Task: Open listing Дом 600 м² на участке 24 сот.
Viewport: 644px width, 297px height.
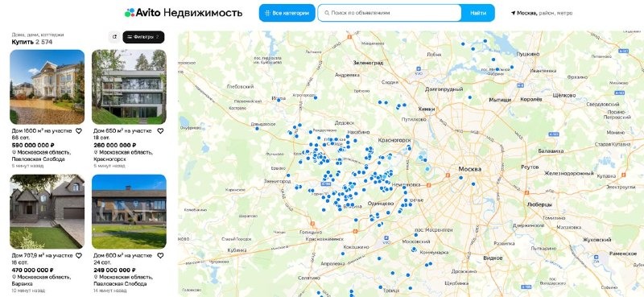Action: tap(122, 259)
